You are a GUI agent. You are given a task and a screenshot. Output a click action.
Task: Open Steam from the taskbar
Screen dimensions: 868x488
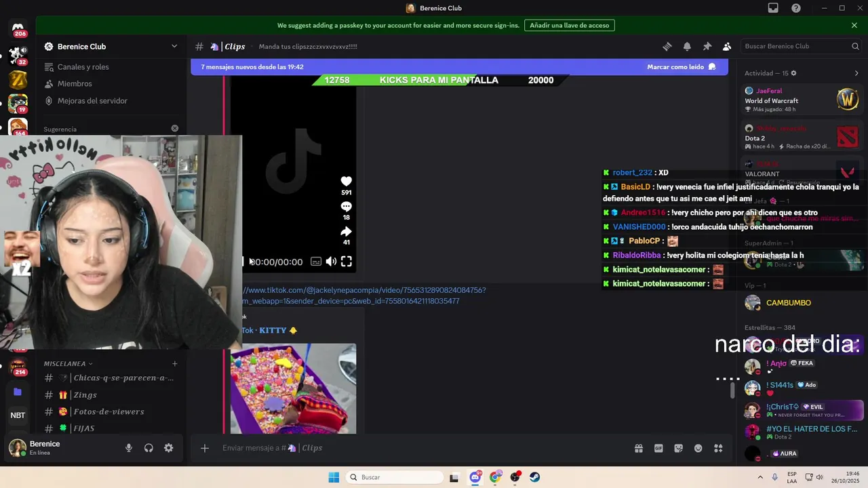(535, 477)
